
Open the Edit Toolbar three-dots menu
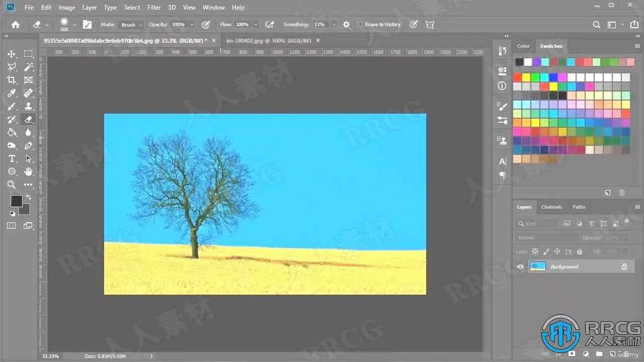(x=29, y=185)
